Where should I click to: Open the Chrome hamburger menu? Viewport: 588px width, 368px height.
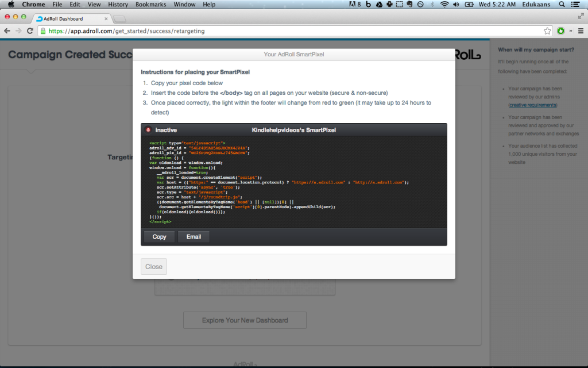[x=581, y=31]
